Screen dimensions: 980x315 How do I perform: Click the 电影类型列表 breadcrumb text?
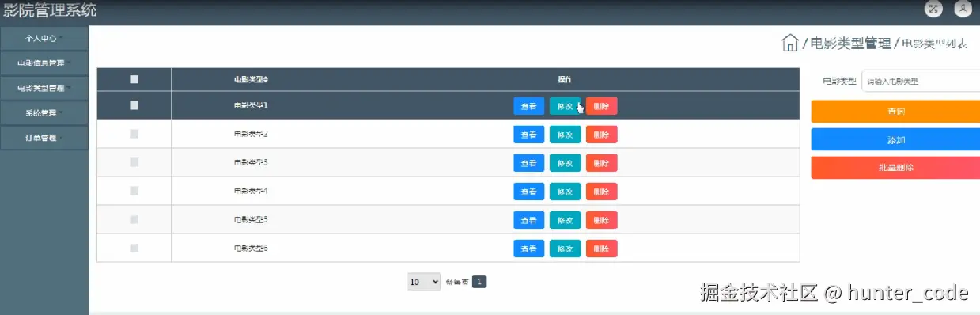[x=934, y=44]
